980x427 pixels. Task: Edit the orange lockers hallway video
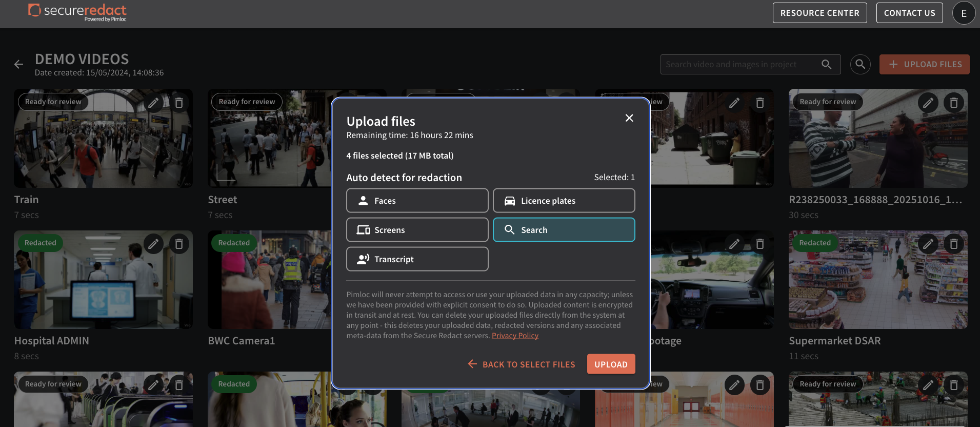point(734,385)
